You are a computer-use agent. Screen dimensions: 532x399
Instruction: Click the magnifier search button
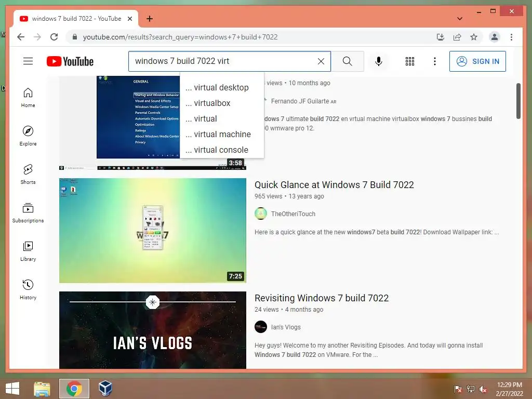(x=347, y=61)
